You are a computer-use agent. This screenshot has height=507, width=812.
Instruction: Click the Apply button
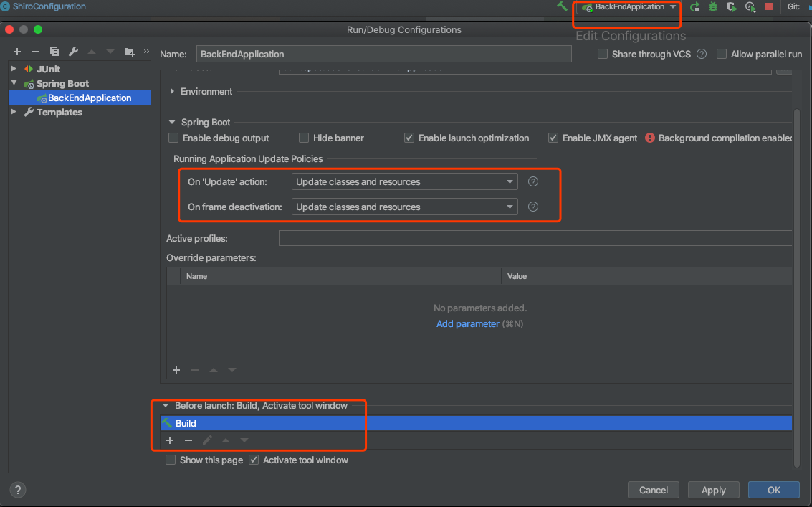point(714,490)
